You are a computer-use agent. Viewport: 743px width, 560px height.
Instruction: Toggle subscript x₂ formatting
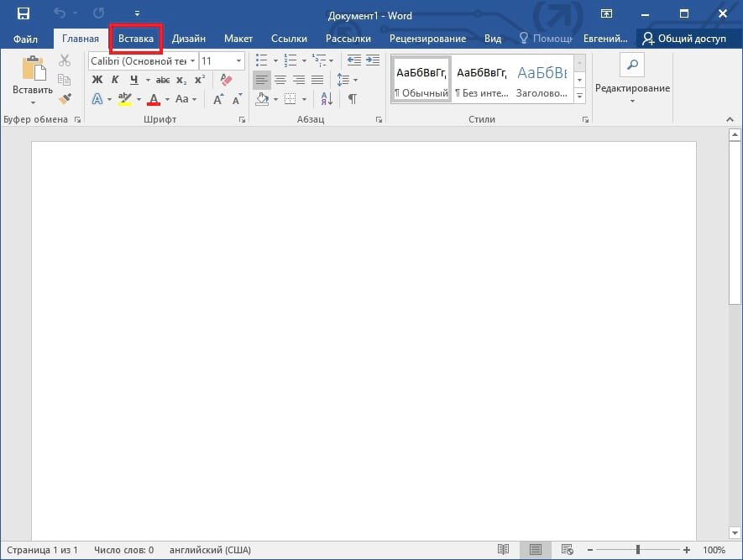point(181,80)
